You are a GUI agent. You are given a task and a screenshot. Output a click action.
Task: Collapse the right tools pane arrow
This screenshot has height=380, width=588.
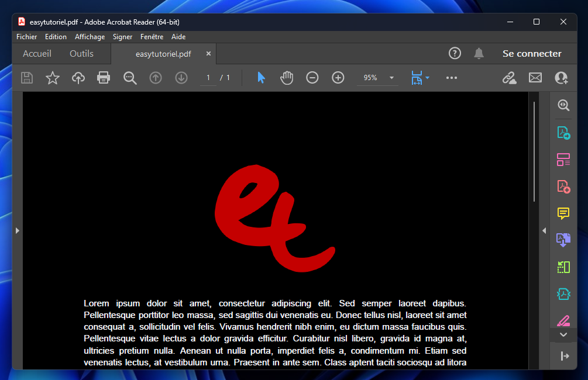(544, 230)
